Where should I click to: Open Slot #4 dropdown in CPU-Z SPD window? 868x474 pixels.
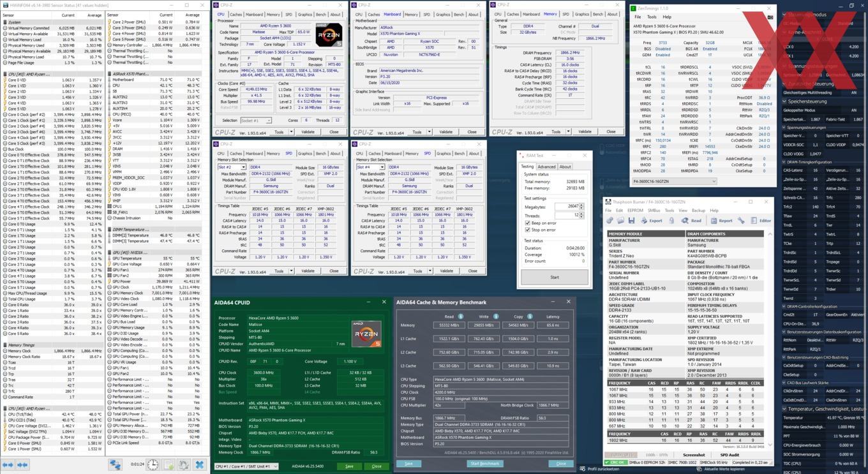pos(370,167)
